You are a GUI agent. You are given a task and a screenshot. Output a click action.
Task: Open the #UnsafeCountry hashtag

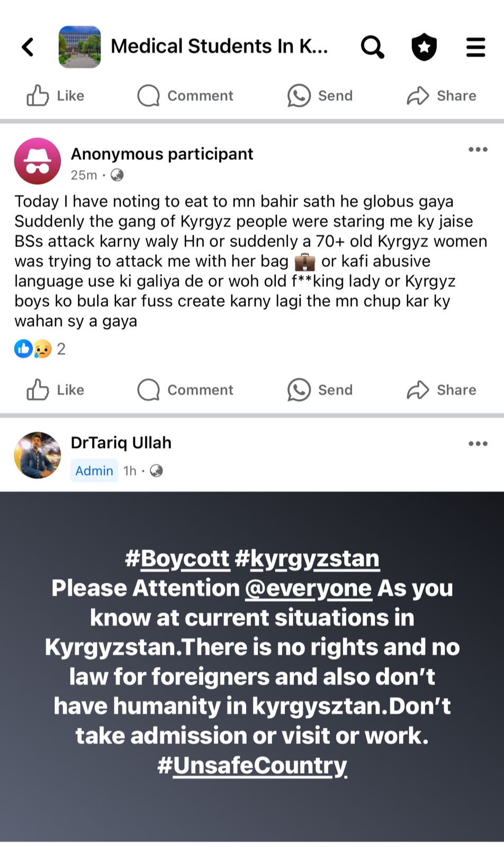pos(252,765)
